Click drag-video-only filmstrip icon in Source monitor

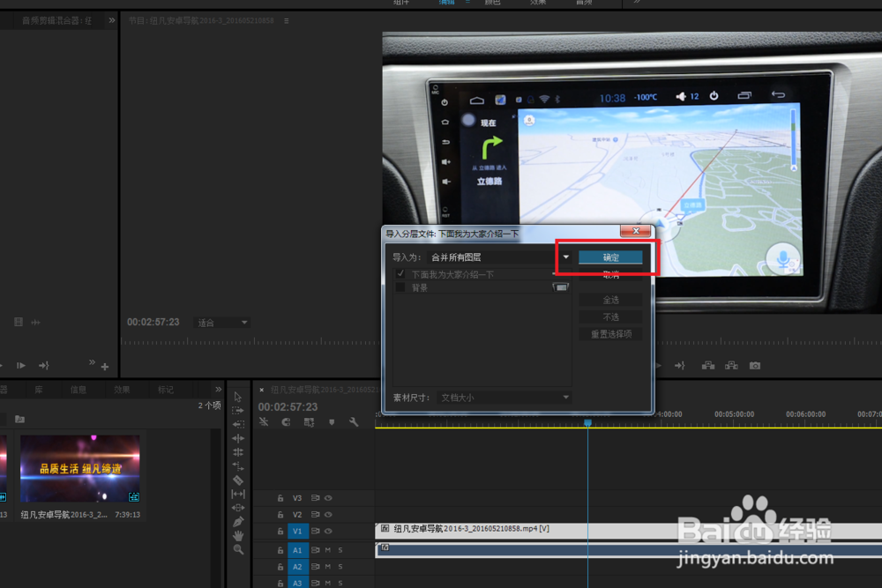(x=19, y=322)
